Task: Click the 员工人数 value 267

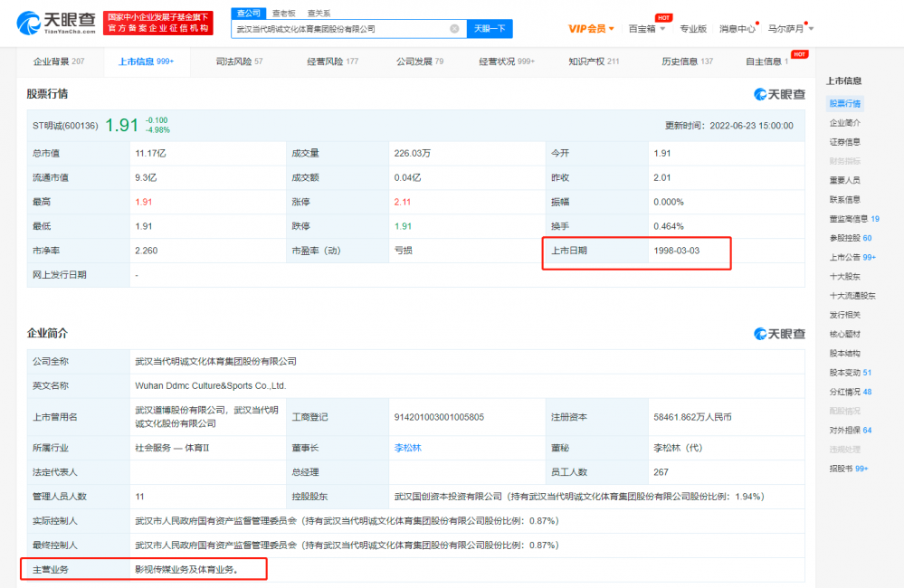Action: pyautogui.click(x=661, y=472)
